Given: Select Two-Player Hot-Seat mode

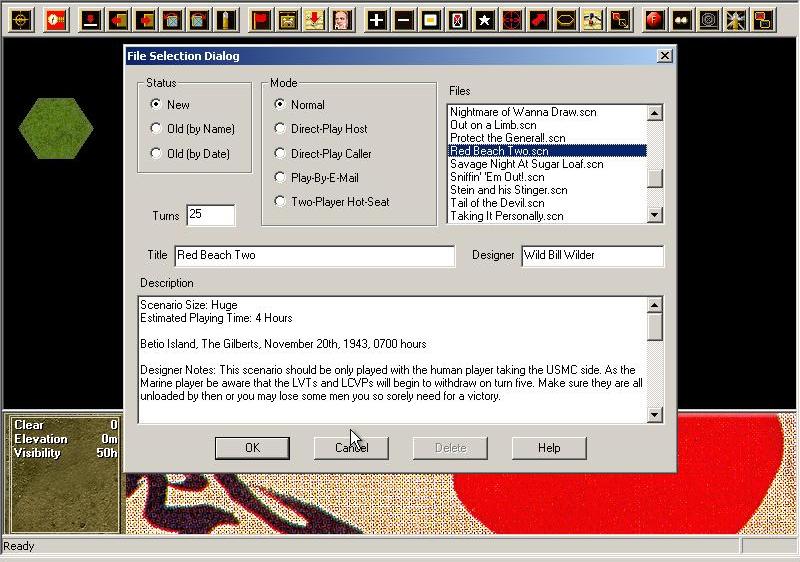Looking at the screenshot, I should click(x=280, y=202).
